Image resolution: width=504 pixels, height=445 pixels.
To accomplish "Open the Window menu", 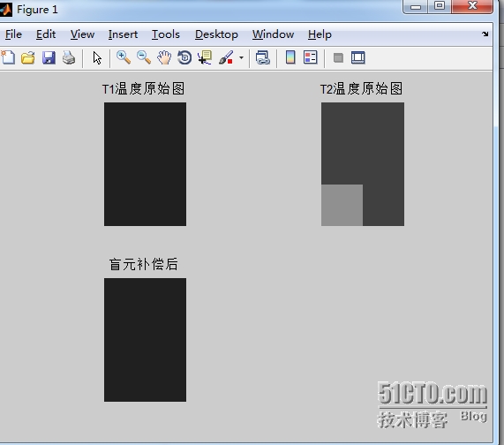I will [273, 34].
